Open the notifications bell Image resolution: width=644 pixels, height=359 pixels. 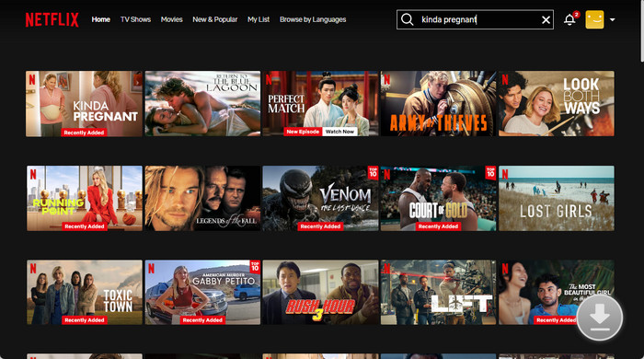pyautogui.click(x=569, y=19)
